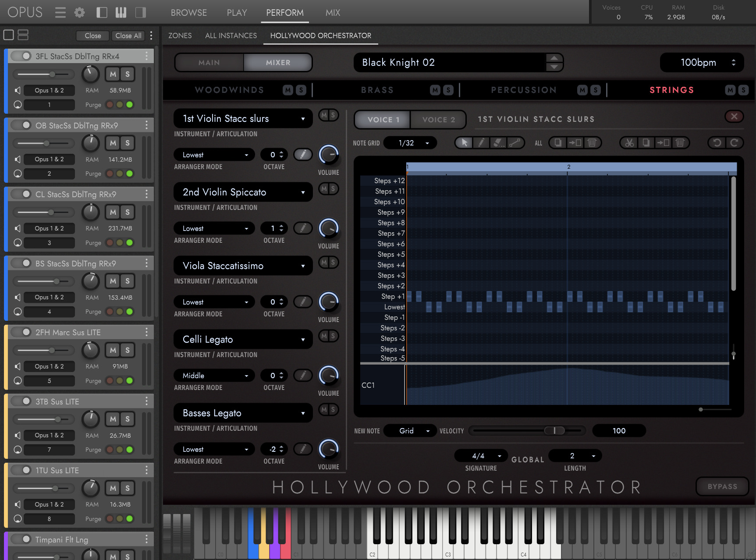Switch to the PLAY tab
This screenshot has width=756, height=560.
coord(237,13)
